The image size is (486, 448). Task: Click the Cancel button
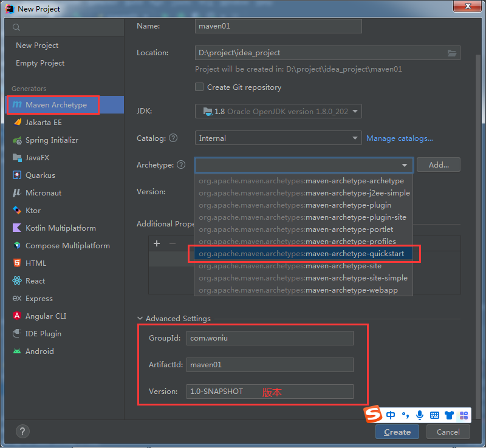pos(448,432)
